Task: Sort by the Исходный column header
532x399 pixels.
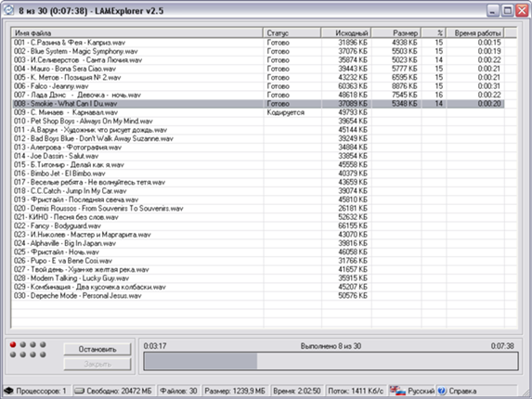Action: tap(346, 32)
